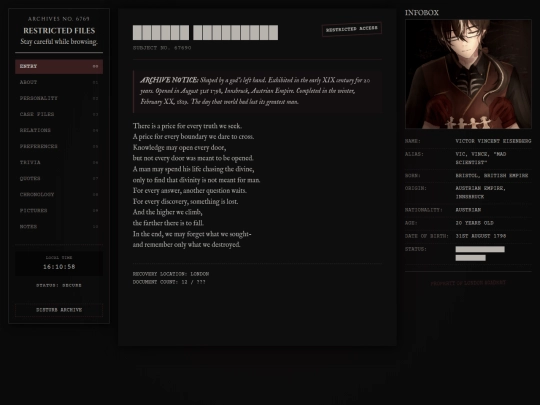This screenshot has width=540, height=405.
Task: Click born value 'BRISTOL, BRITISH EMPIRE'
Action: pyautogui.click(x=492, y=175)
